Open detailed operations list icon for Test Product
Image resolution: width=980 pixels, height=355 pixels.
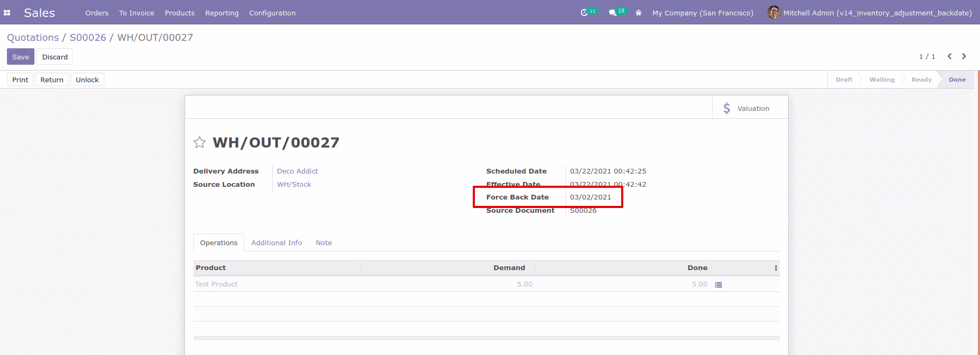(x=718, y=285)
